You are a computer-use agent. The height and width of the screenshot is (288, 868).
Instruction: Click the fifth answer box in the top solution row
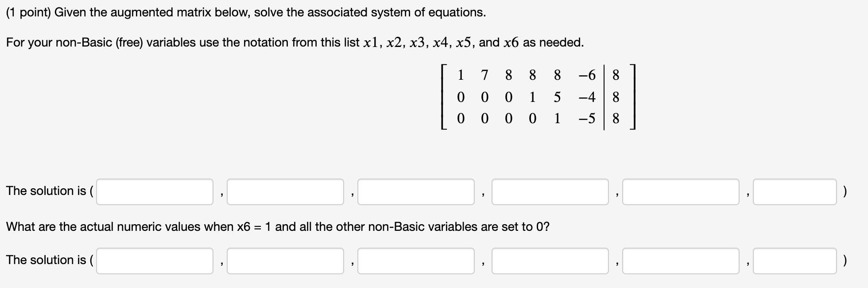681,191
